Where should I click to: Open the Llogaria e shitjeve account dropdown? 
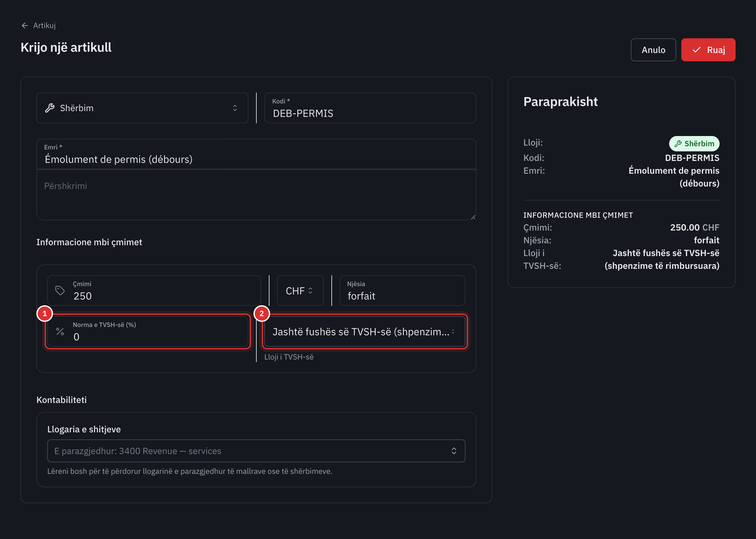pyautogui.click(x=256, y=451)
